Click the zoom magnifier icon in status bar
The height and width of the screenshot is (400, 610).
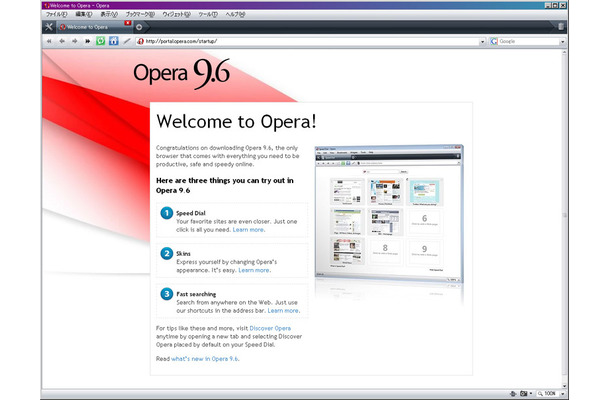point(540,394)
